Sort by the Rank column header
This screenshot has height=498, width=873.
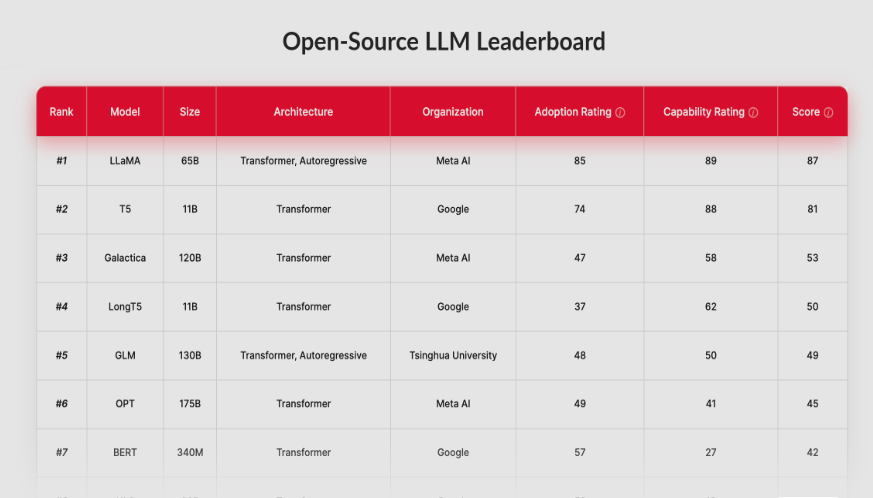tap(62, 112)
